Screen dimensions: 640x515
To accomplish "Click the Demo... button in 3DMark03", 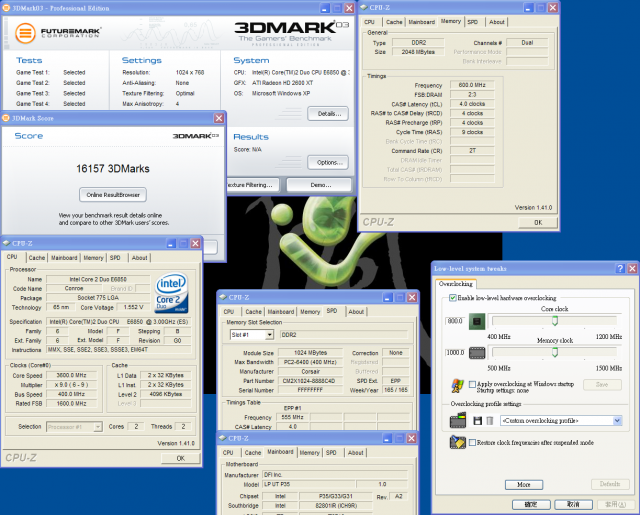I will pyautogui.click(x=320, y=185).
